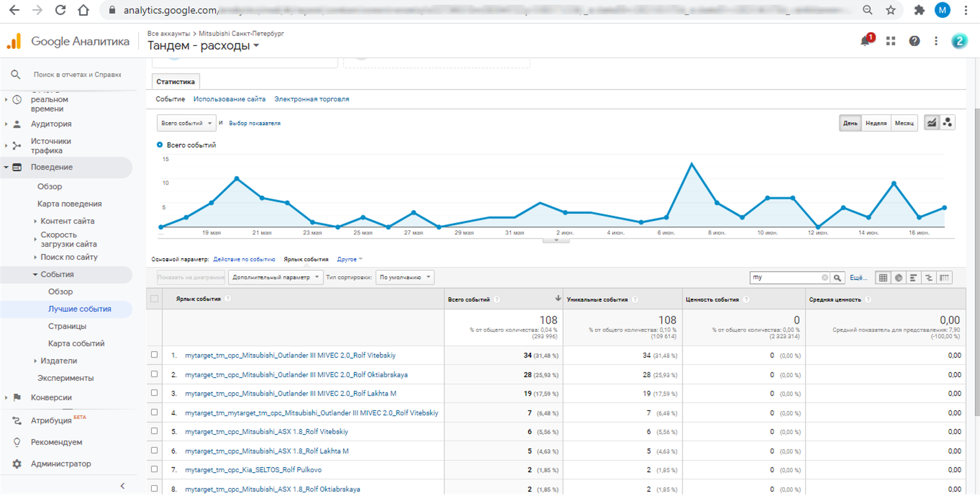Reload the page with the refresh icon
This screenshot has width=980, height=498.
60,10
